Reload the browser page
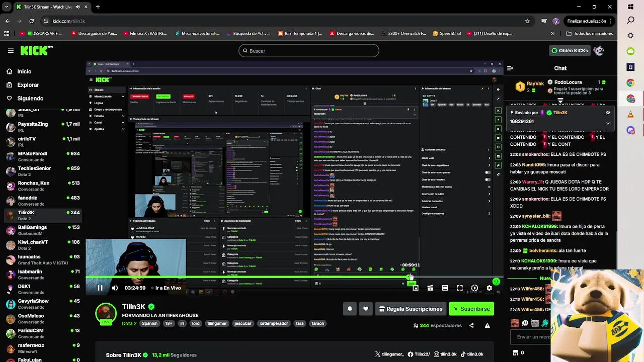The image size is (644, 362). click(31, 21)
